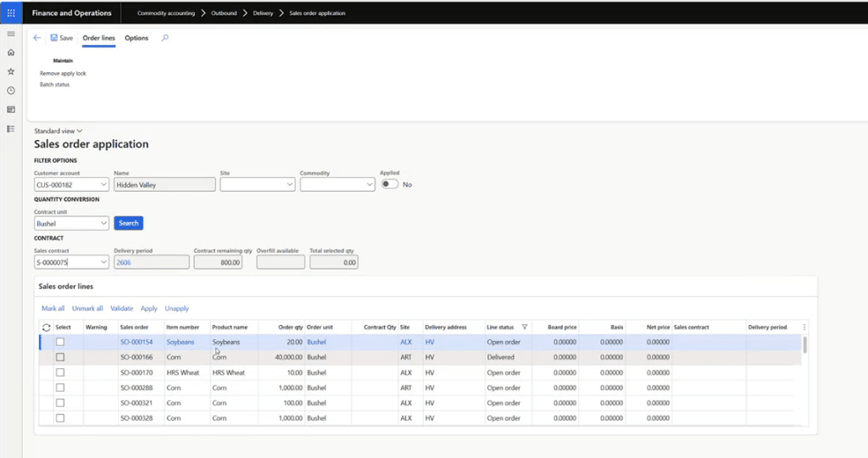
Task: Toggle the Applied switch
Action: (x=390, y=184)
